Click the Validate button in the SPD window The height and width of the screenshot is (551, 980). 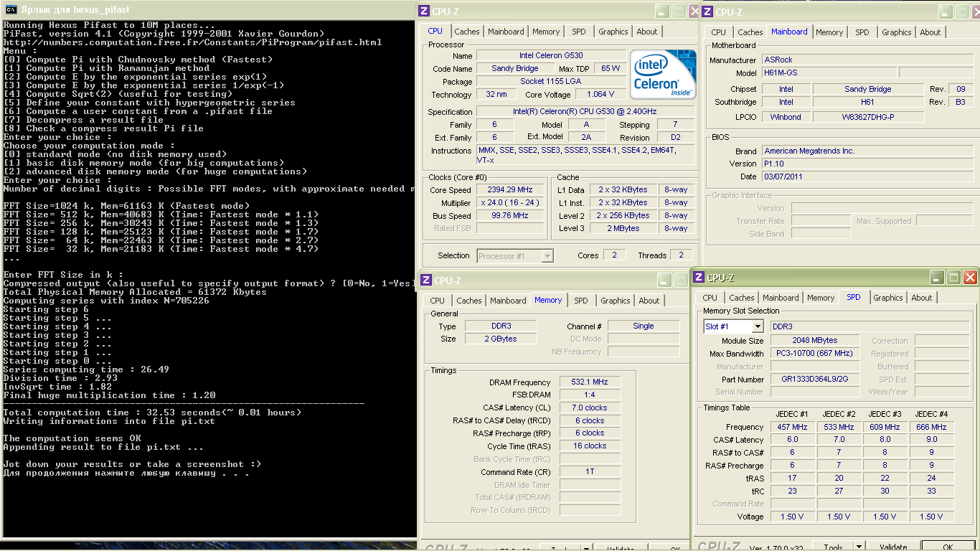[x=893, y=547]
